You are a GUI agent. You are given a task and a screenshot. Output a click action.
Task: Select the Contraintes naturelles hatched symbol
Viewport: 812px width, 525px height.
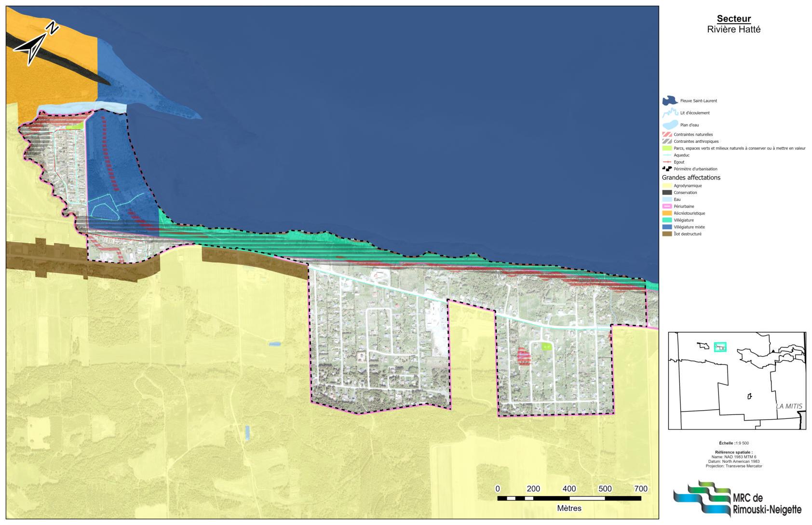[x=667, y=135]
